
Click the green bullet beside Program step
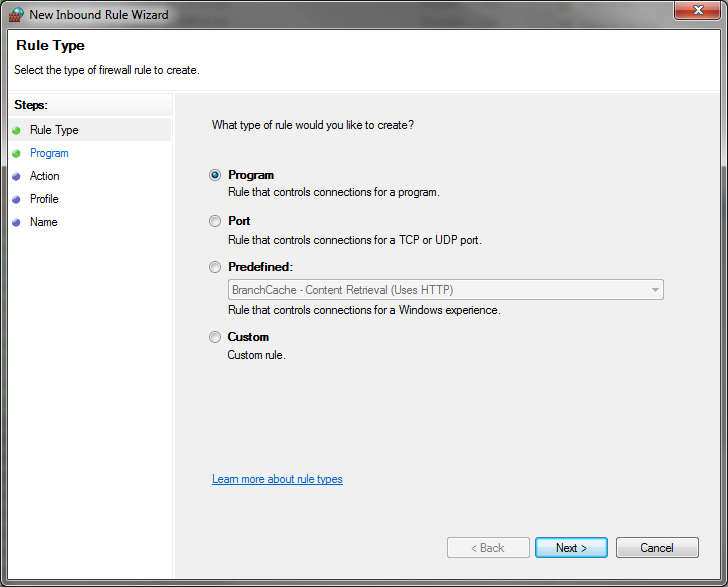pos(16,153)
